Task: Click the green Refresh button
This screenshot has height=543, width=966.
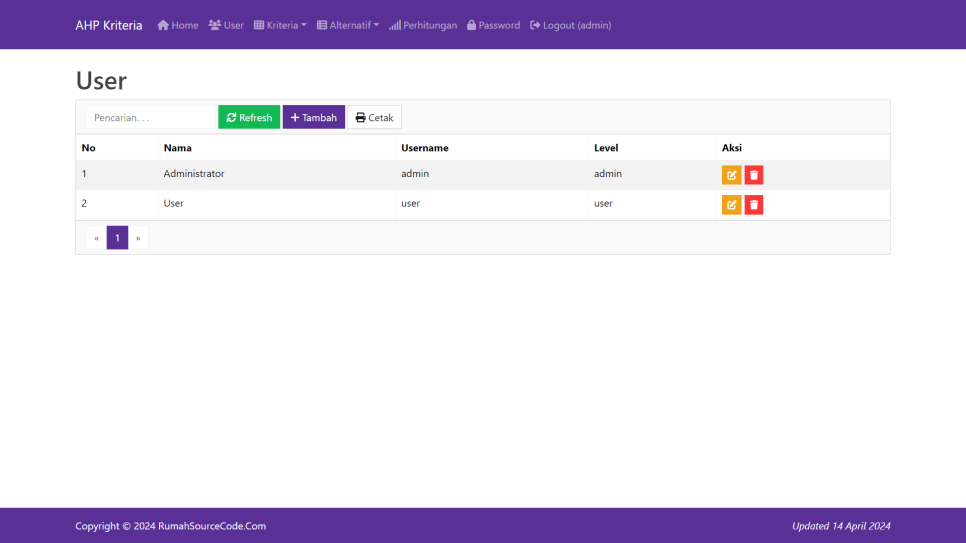Action: click(249, 117)
